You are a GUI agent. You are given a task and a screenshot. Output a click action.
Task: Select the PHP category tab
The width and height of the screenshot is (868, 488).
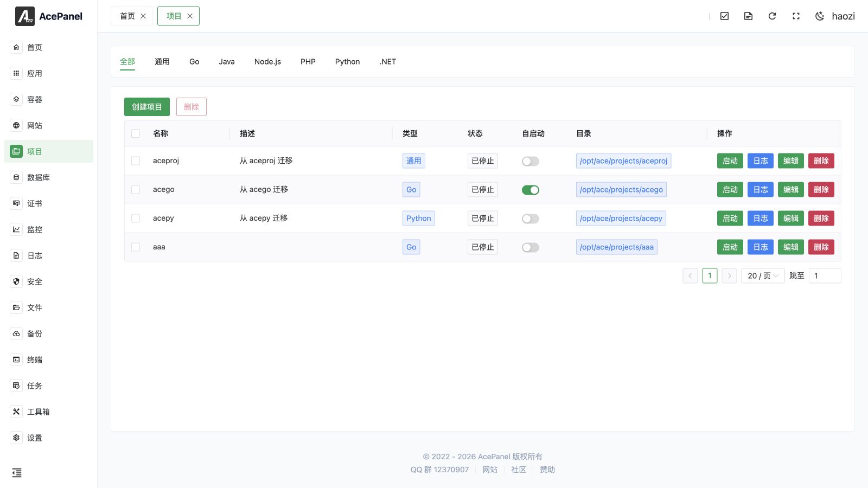click(x=308, y=62)
